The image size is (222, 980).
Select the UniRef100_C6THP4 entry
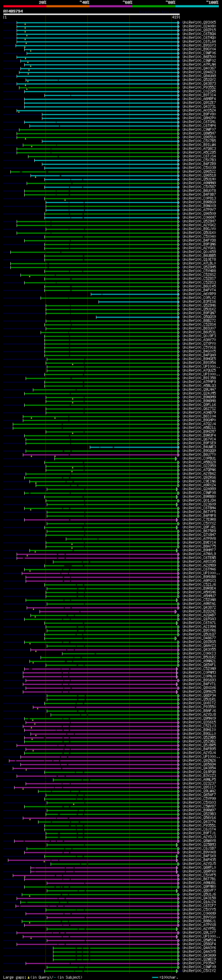[199, 125]
